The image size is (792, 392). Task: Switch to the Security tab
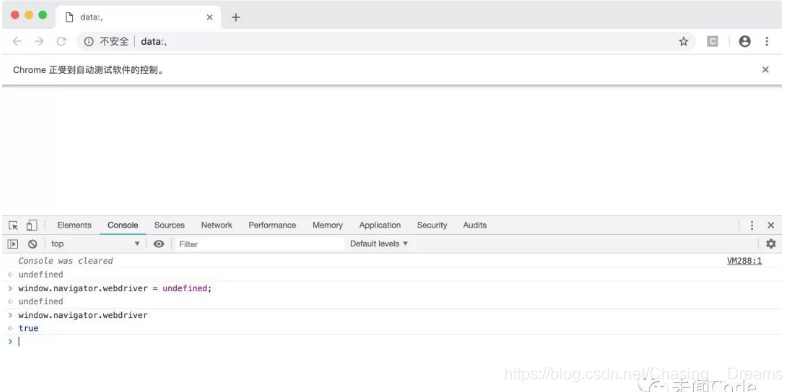coord(432,225)
